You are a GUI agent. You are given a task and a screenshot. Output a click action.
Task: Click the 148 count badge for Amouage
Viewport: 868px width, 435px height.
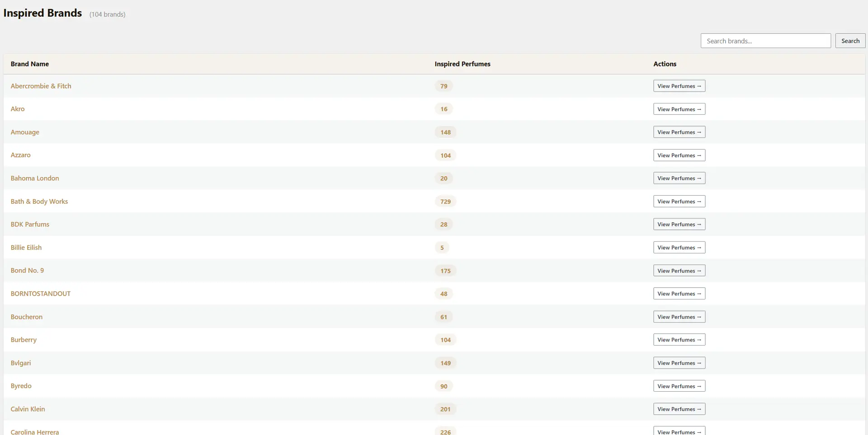click(x=445, y=132)
